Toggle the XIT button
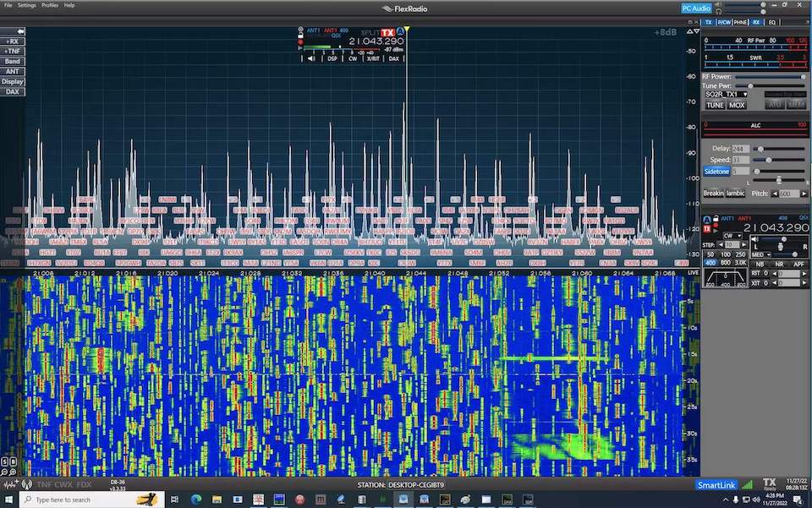The height and width of the screenshot is (508, 812). [756, 282]
